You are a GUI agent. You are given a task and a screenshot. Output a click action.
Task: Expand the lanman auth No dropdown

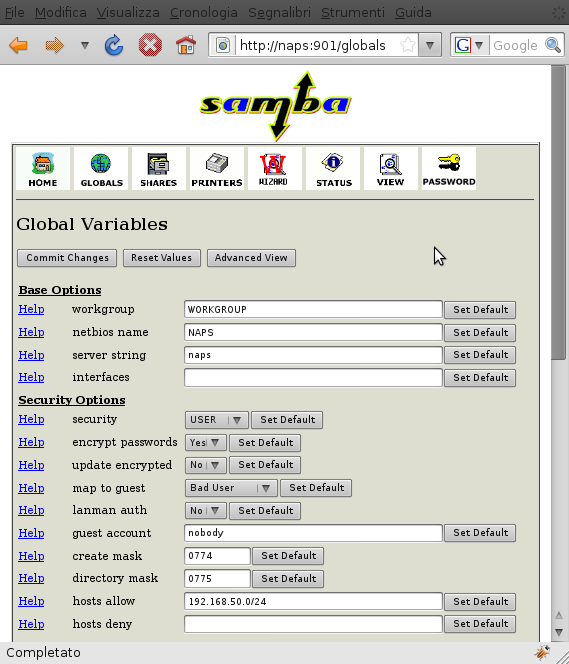click(205, 511)
